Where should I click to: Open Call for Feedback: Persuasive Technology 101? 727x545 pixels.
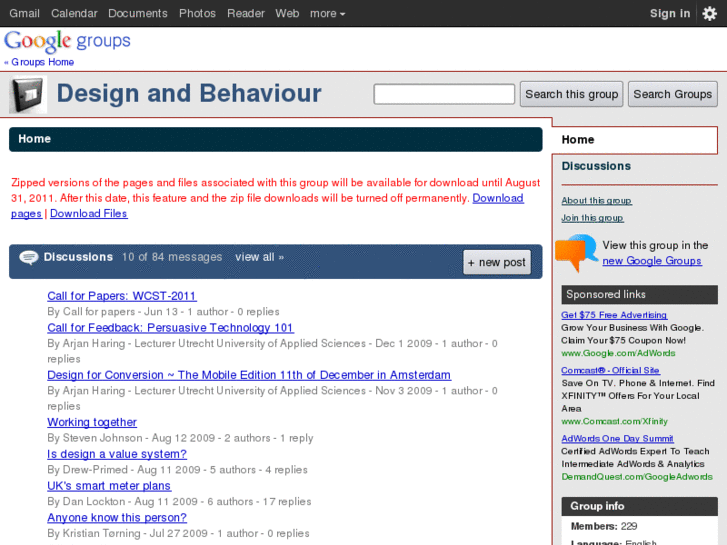(170, 327)
